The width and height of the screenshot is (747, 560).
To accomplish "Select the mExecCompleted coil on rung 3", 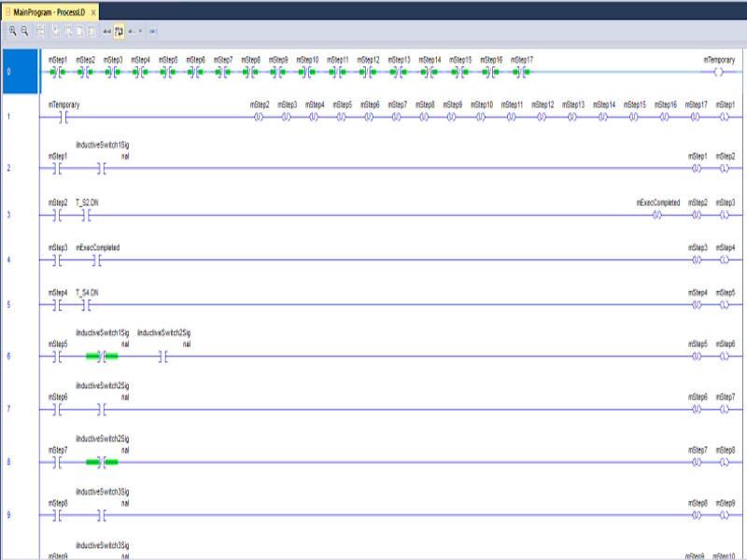I will tap(656, 215).
